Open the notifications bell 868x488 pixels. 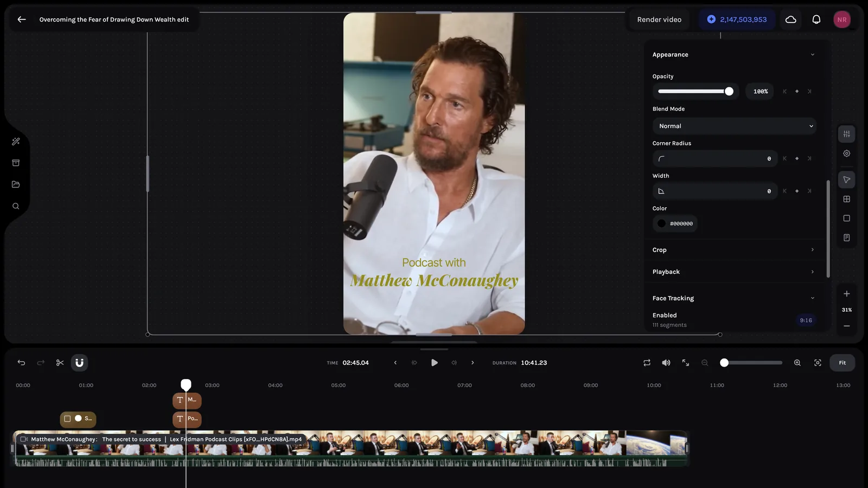coord(816,20)
